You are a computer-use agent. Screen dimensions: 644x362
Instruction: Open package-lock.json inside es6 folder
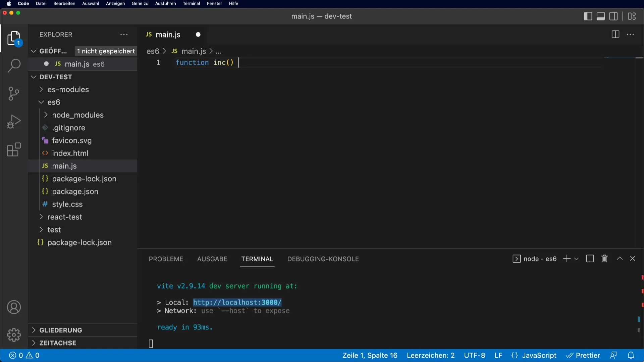coord(84,179)
